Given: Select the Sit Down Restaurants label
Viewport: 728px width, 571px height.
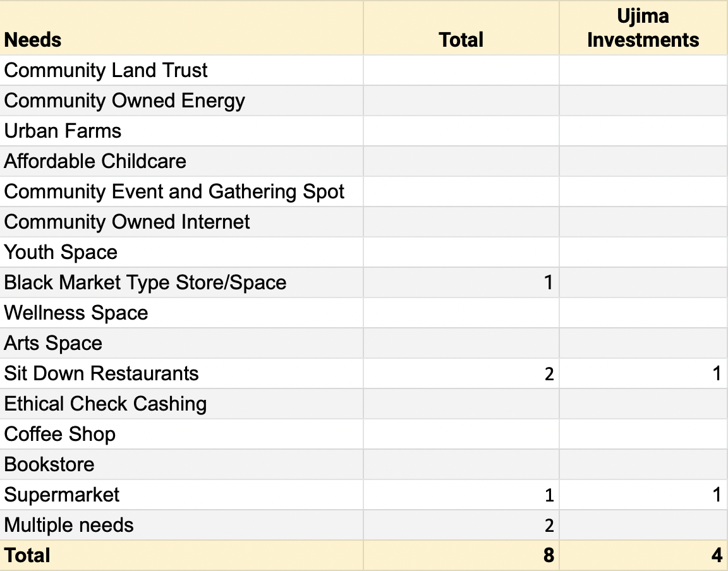Looking at the screenshot, I should (x=101, y=373).
